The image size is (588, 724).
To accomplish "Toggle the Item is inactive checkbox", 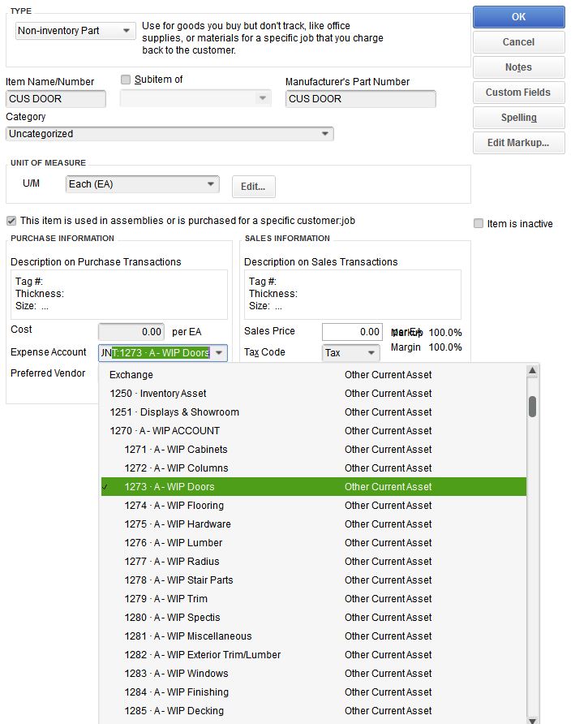I will (479, 223).
